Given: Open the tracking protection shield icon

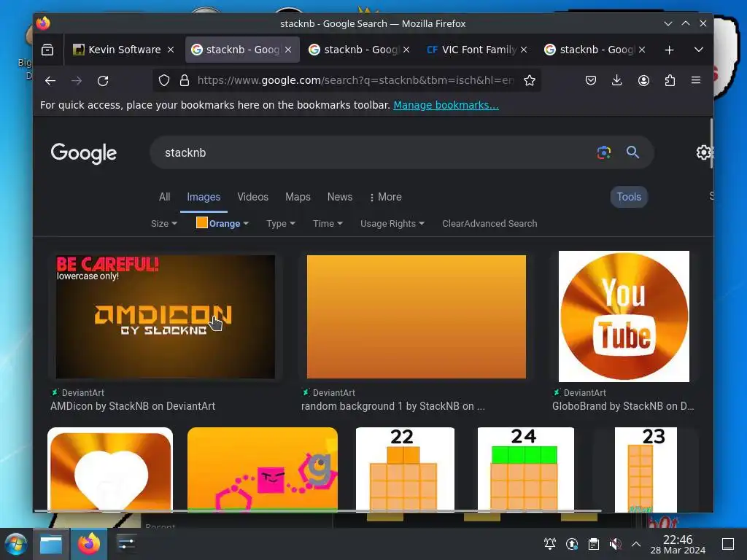Looking at the screenshot, I should 164,80.
